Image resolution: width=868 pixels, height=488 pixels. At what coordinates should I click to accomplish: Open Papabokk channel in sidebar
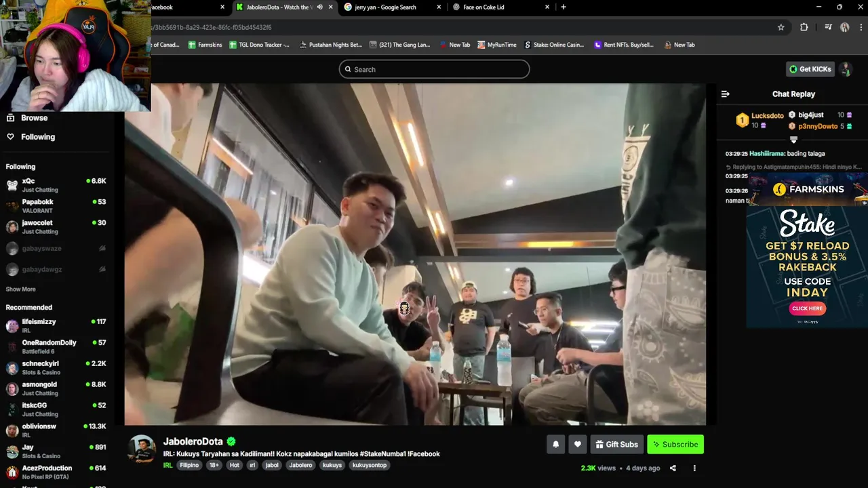click(56, 206)
